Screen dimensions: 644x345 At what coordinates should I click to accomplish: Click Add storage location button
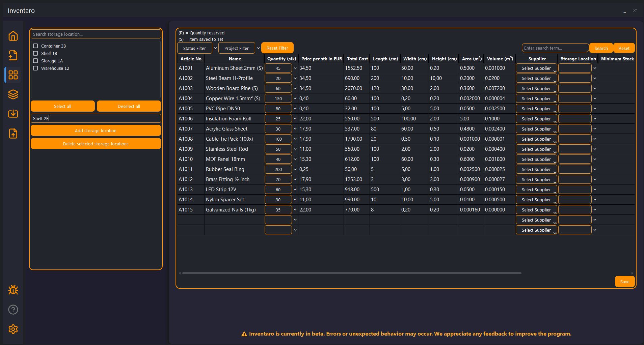tap(96, 131)
